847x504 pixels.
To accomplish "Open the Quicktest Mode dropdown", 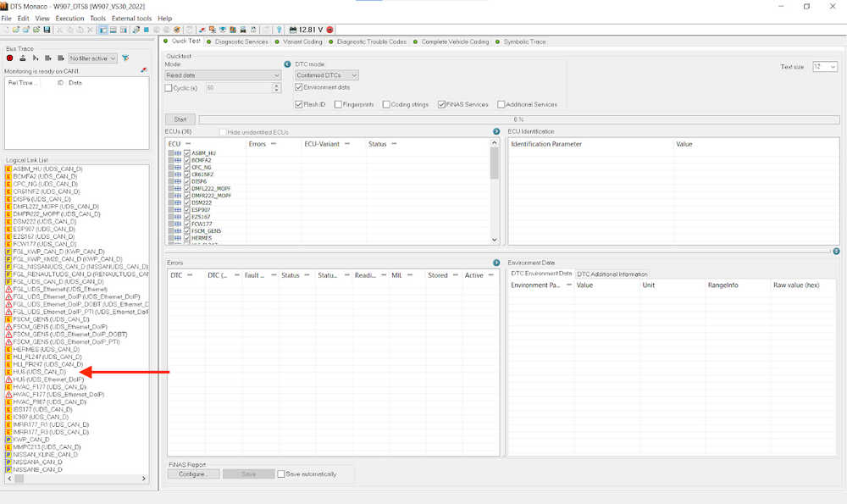I will pyautogui.click(x=223, y=75).
